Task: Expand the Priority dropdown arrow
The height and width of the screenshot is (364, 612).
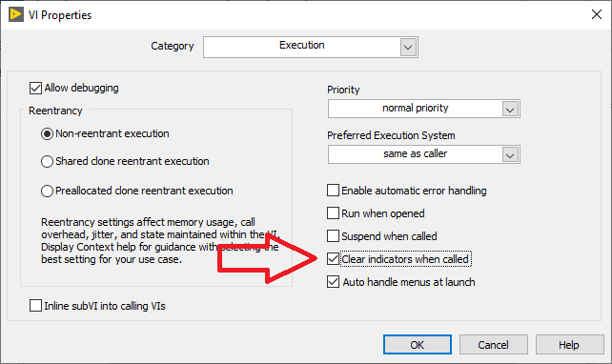Action: pyautogui.click(x=510, y=109)
